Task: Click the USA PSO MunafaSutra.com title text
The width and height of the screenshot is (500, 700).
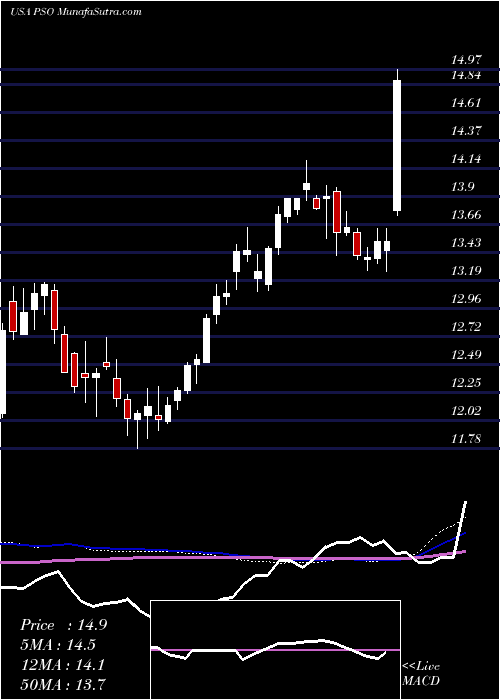Action: tap(75, 12)
